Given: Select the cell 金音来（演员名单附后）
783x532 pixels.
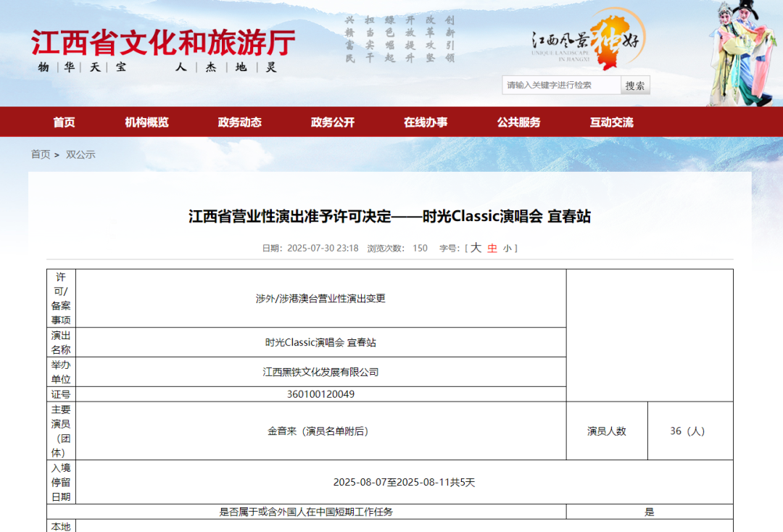Looking at the screenshot, I should [x=321, y=431].
